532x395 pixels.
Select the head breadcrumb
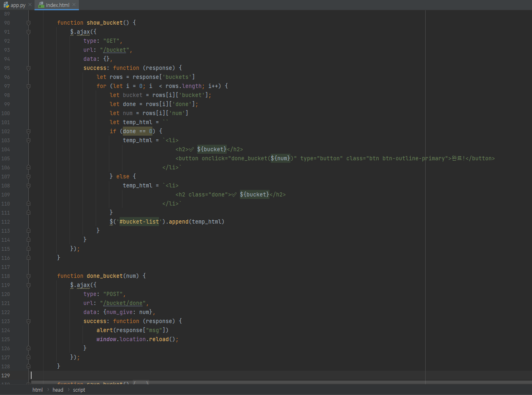(58, 390)
